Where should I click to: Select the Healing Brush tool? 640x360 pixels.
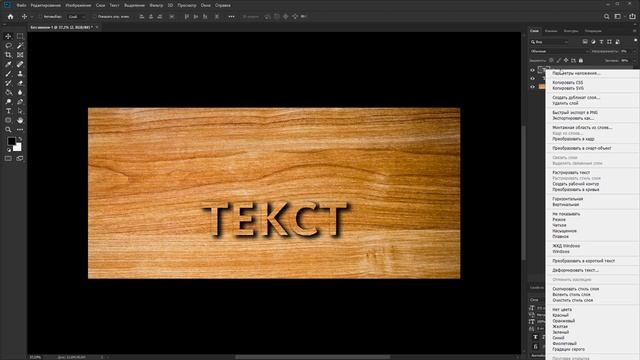tap(20, 64)
